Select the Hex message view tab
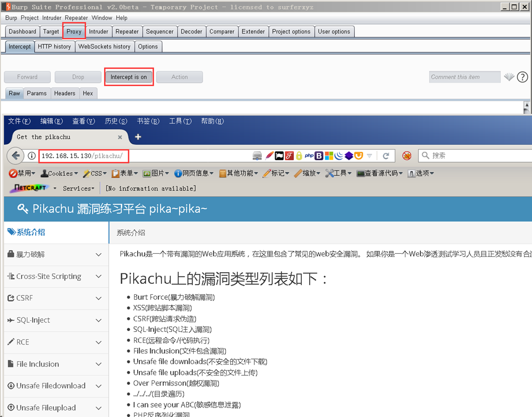This screenshot has height=417, width=532. tap(88, 93)
